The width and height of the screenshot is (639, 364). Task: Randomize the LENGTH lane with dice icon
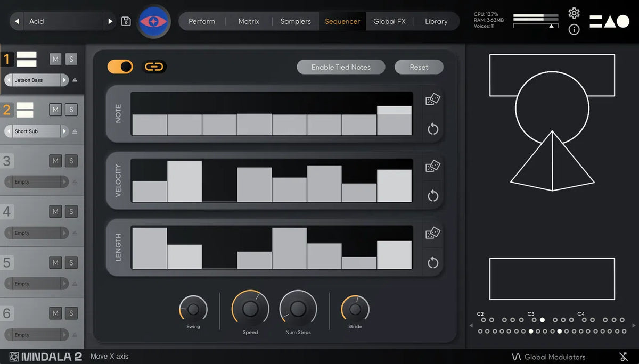(432, 234)
